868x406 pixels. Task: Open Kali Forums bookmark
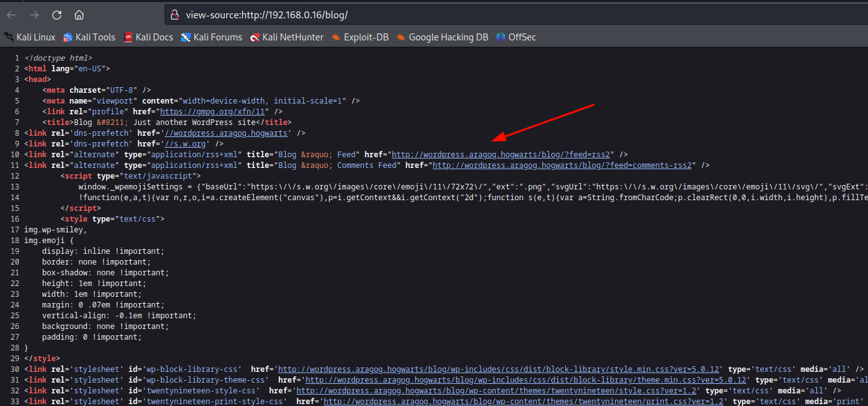211,37
